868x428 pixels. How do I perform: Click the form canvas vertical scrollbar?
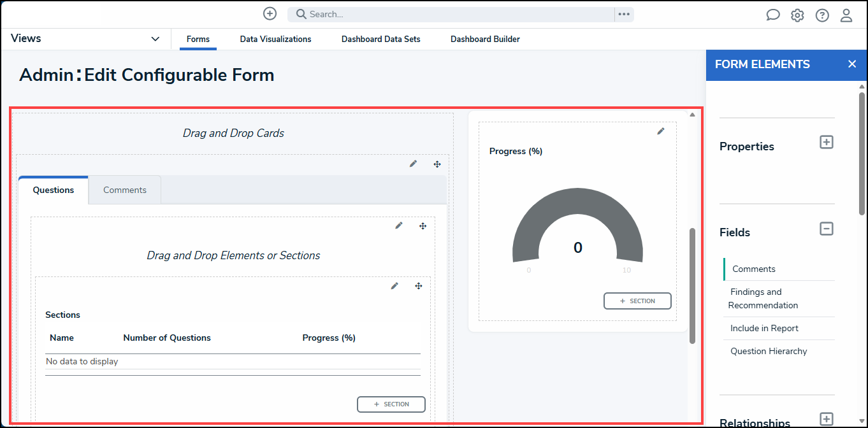692,286
